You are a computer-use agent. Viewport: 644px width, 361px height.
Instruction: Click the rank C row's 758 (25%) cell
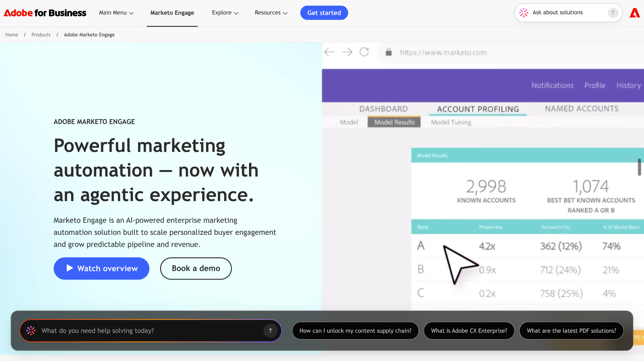tap(561, 293)
